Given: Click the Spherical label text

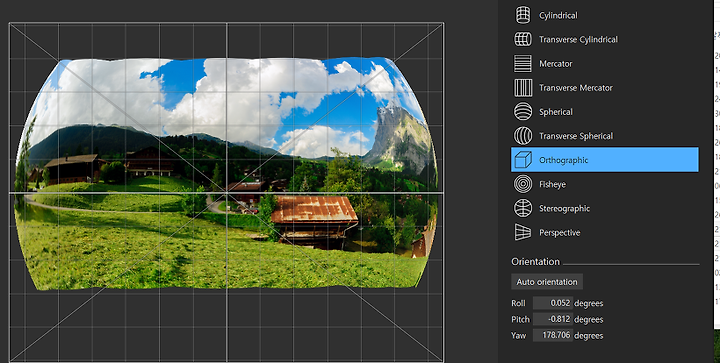Looking at the screenshot, I should tap(556, 112).
